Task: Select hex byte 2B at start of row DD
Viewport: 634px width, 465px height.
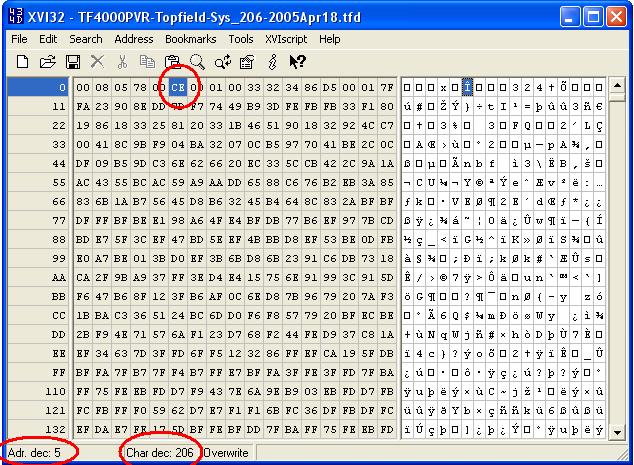Action: click(83, 335)
